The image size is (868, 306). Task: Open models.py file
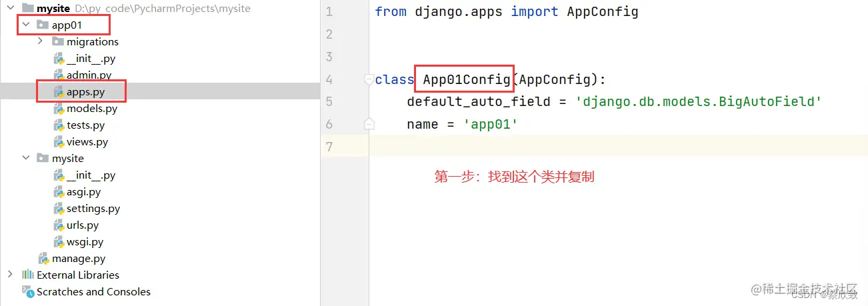click(92, 109)
